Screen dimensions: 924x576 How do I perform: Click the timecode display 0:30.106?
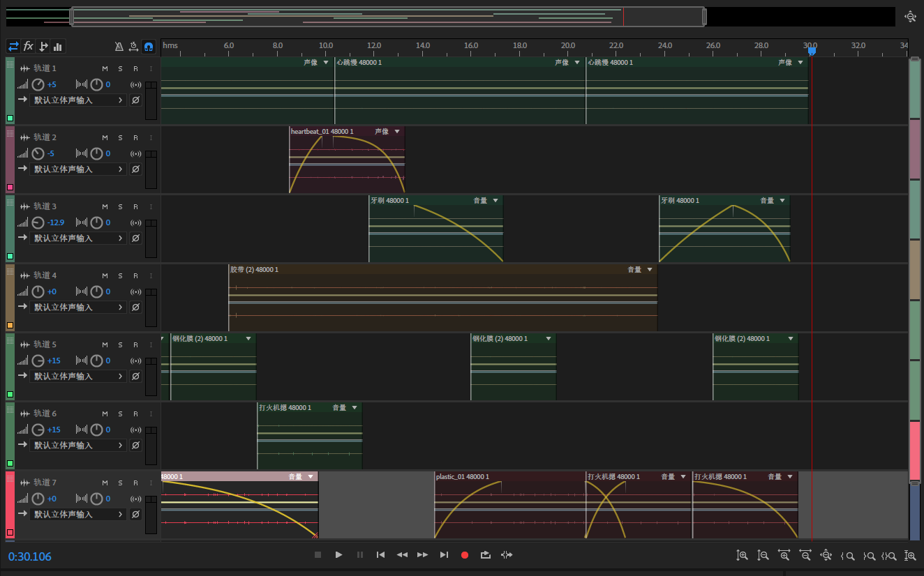(x=30, y=556)
